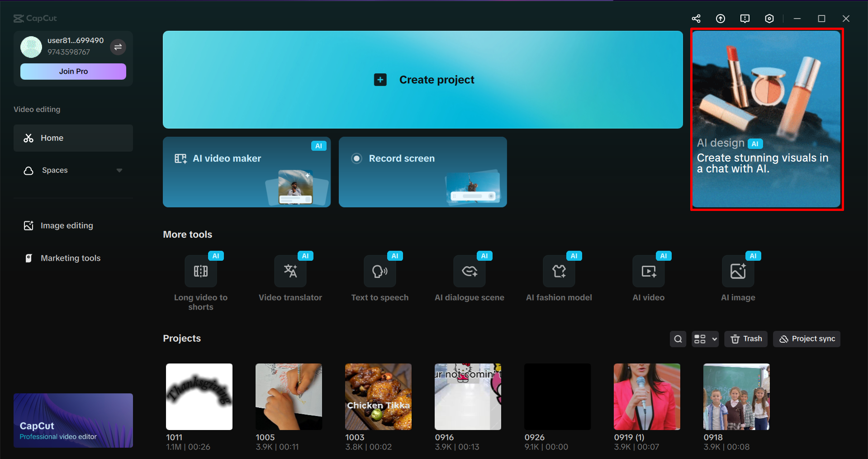Open the settings gear icon
This screenshot has height=459, width=868.
(x=769, y=19)
